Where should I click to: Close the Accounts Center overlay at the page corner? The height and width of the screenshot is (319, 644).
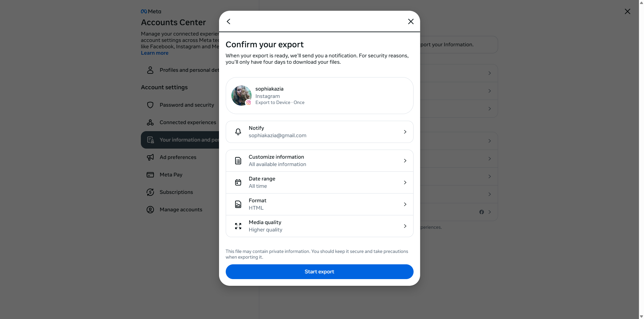point(627,11)
